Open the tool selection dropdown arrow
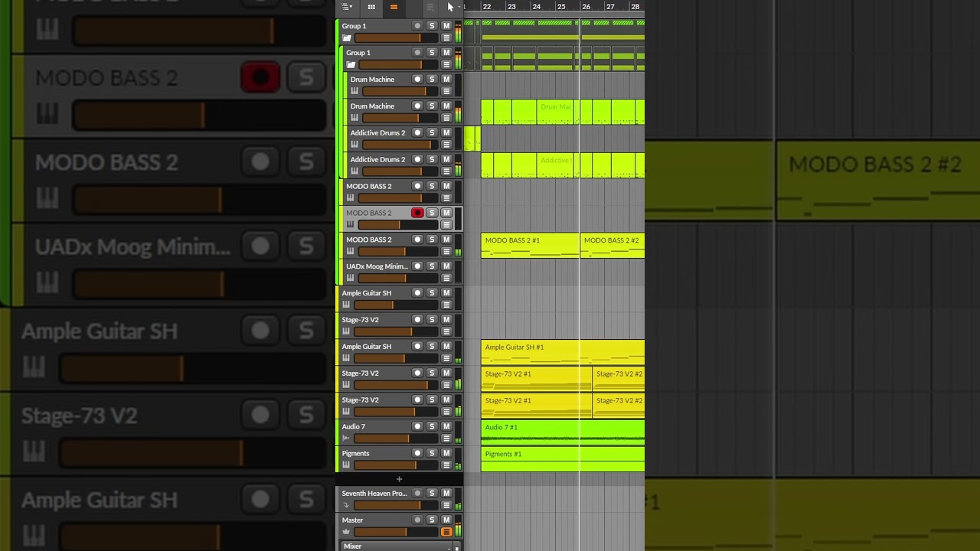 [459, 7]
